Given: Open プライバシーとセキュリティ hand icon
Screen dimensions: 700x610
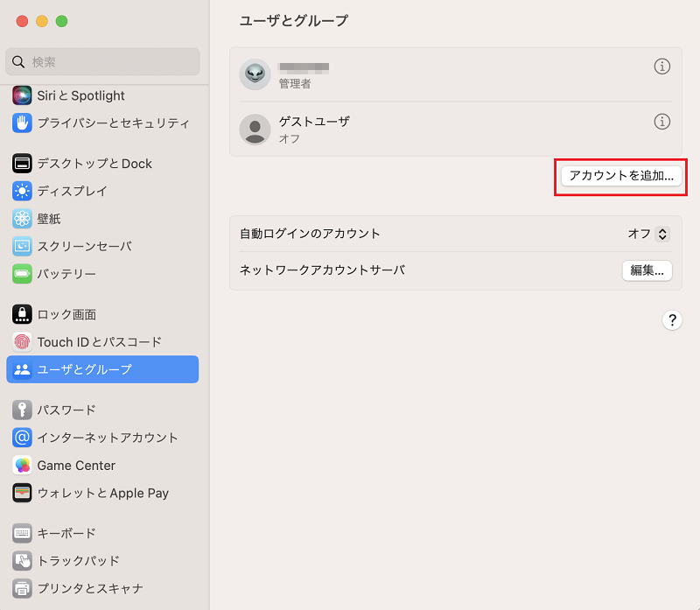Looking at the screenshot, I should click(x=22, y=123).
